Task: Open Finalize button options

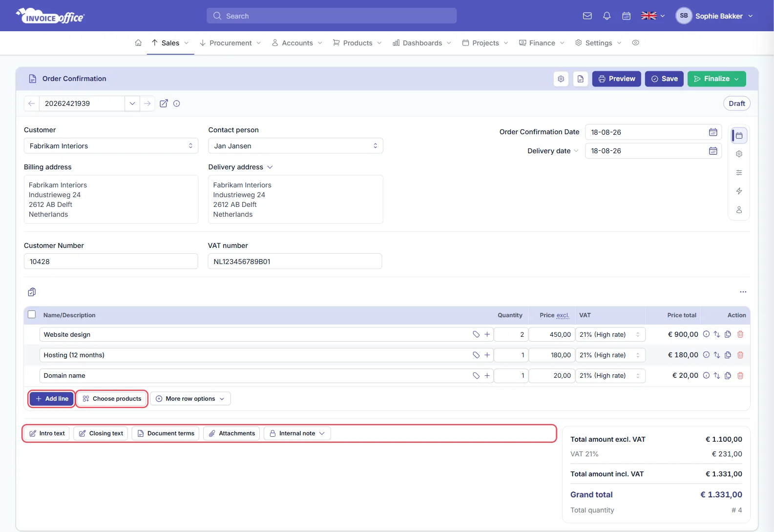Action: click(x=736, y=79)
